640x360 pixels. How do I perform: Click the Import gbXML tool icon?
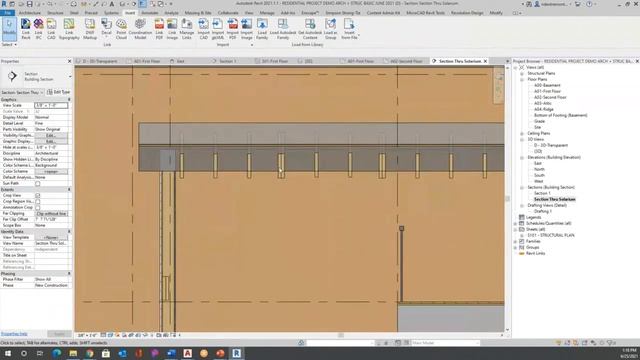218,24
